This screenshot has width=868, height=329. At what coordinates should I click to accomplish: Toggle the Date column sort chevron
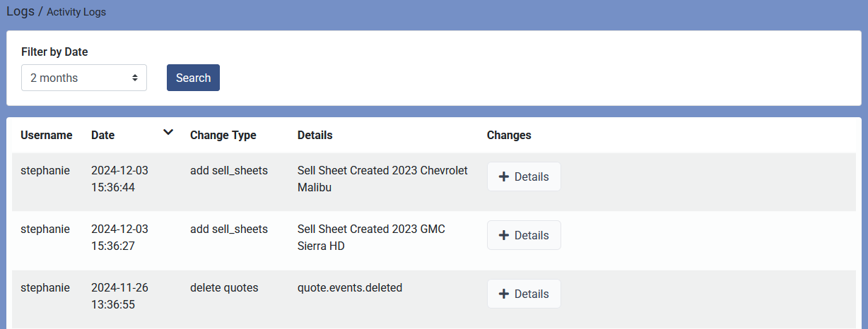coord(168,132)
